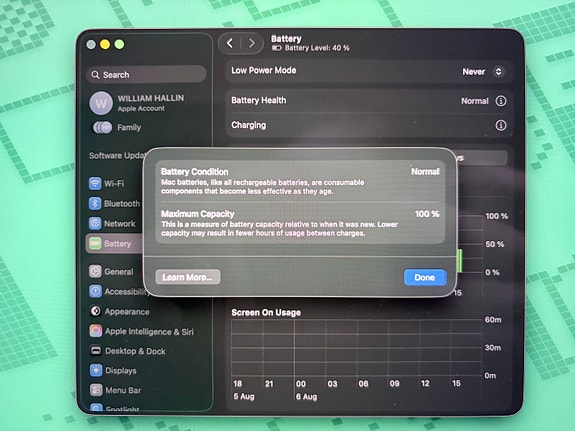Click the Done button
Viewport: 575px width, 431px height.
(425, 277)
